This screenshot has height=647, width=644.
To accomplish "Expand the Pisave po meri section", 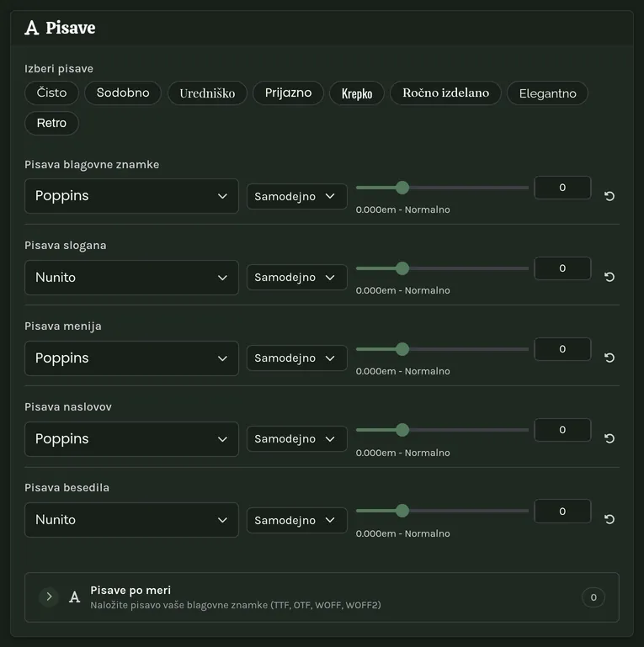I will pos(49,597).
